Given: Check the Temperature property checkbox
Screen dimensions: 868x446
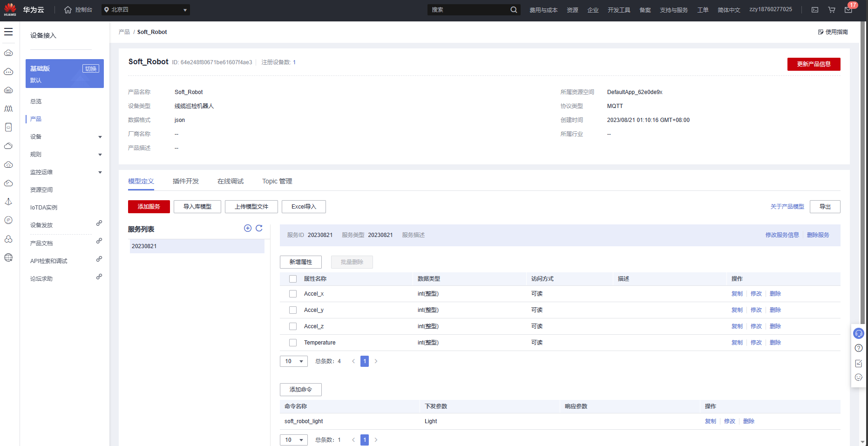Looking at the screenshot, I should point(293,343).
